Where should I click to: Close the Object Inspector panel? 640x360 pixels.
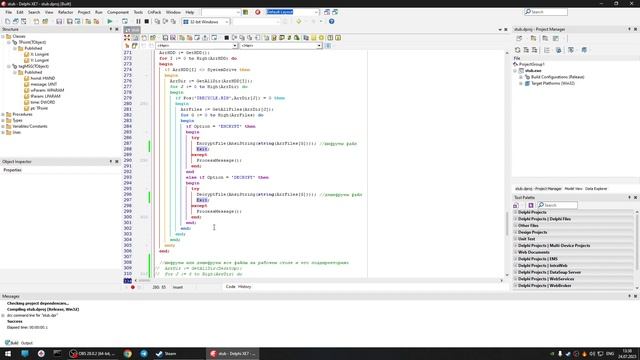[x=117, y=162]
